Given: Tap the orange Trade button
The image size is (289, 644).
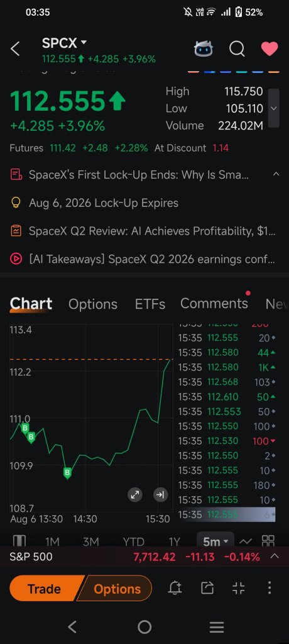Looking at the screenshot, I should tap(45, 589).
